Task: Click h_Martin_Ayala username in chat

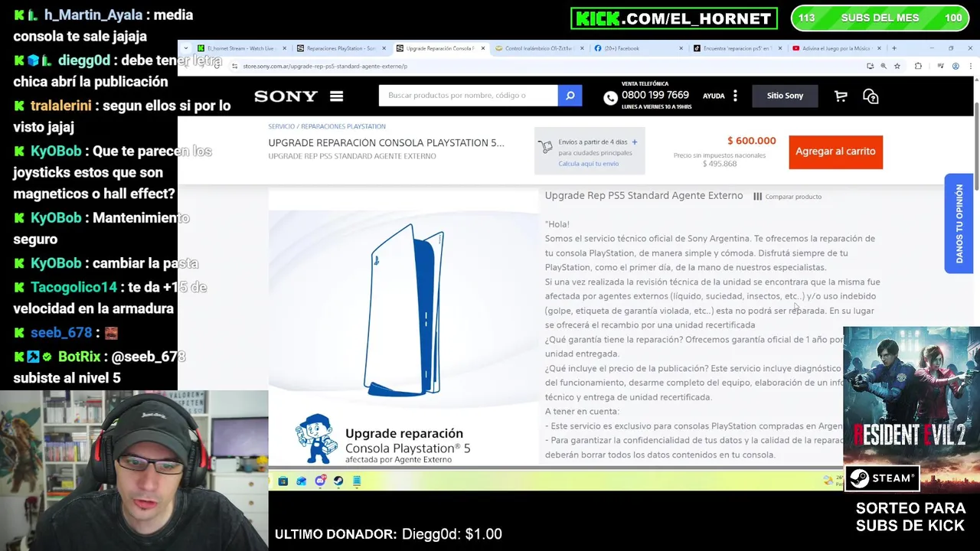Action: pos(93,15)
